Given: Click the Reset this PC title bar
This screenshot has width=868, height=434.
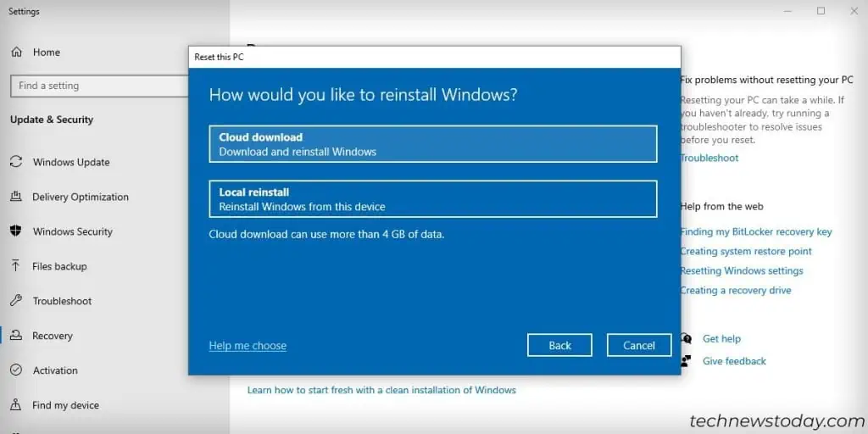Looking at the screenshot, I should (x=435, y=57).
